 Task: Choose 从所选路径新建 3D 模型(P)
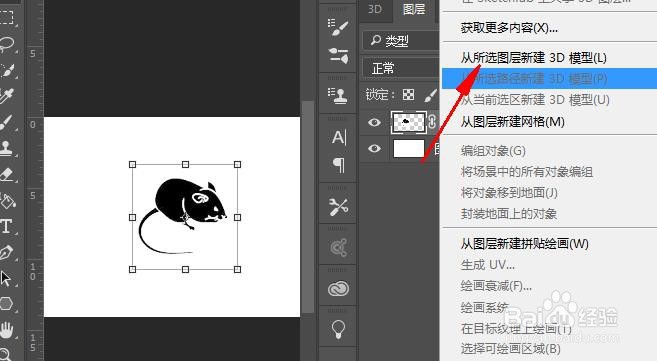click(x=549, y=79)
